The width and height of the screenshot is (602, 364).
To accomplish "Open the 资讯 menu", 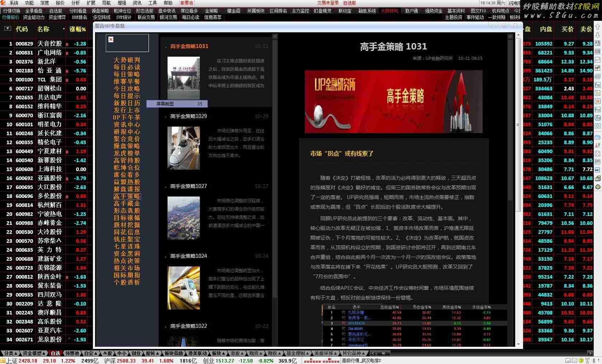I will coord(137,3).
